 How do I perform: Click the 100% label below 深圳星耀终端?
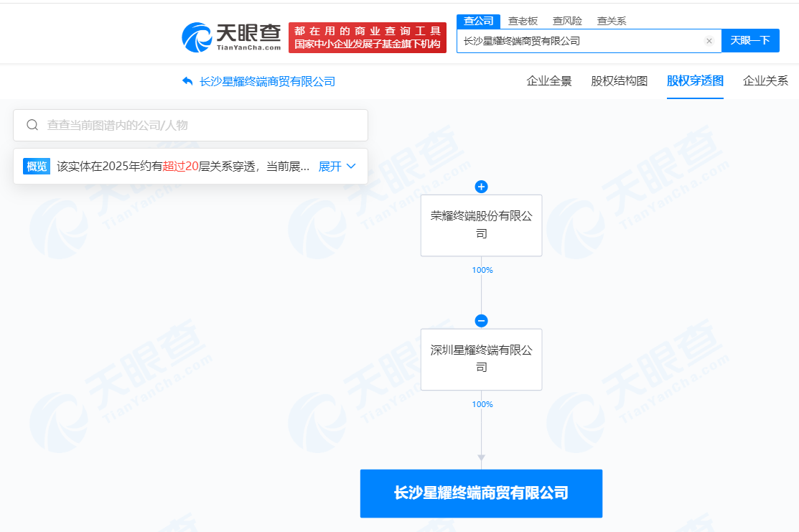[482, 404]
